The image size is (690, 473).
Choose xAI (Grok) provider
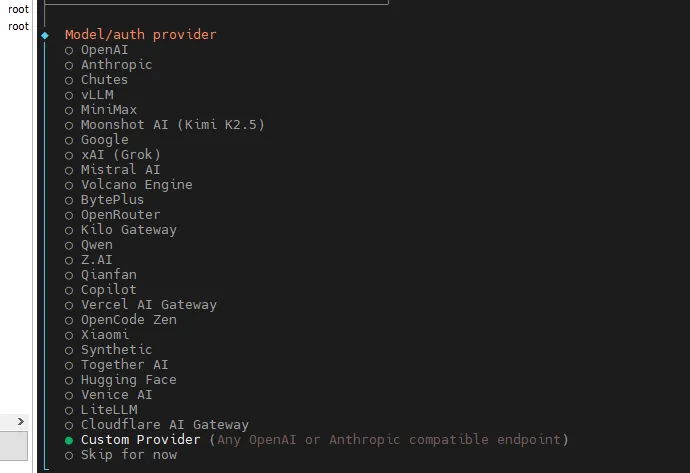click(120, 155)
